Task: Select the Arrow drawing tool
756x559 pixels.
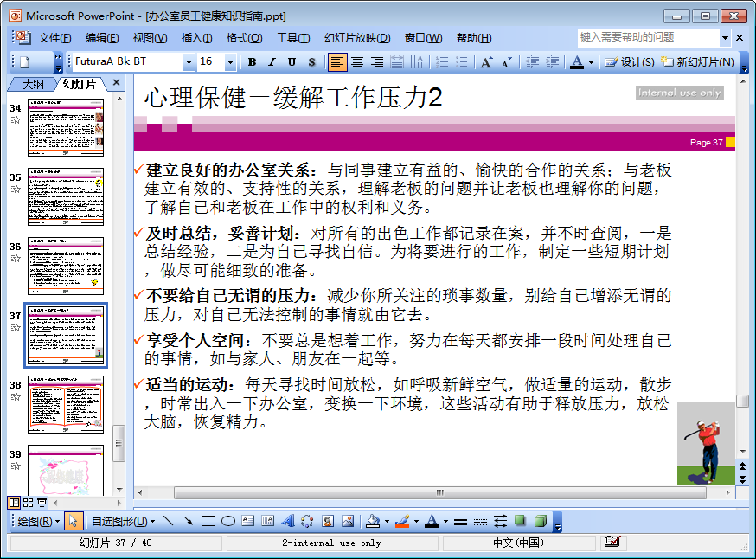Action: (x=188, y=521)
